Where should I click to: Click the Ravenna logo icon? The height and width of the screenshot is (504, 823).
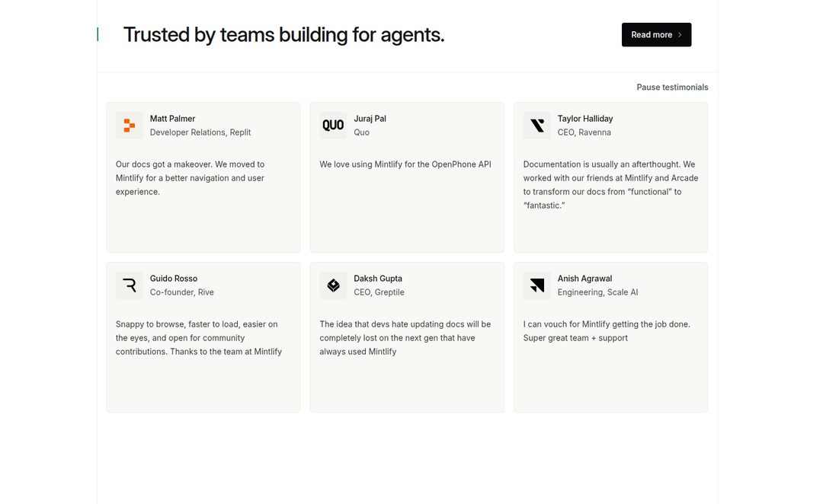(x=537, y=126)
